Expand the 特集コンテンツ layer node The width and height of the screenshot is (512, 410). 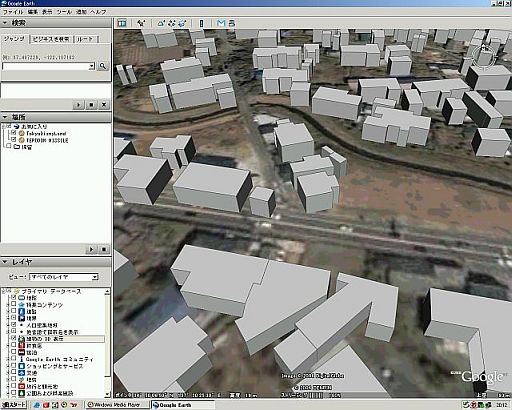8,305
